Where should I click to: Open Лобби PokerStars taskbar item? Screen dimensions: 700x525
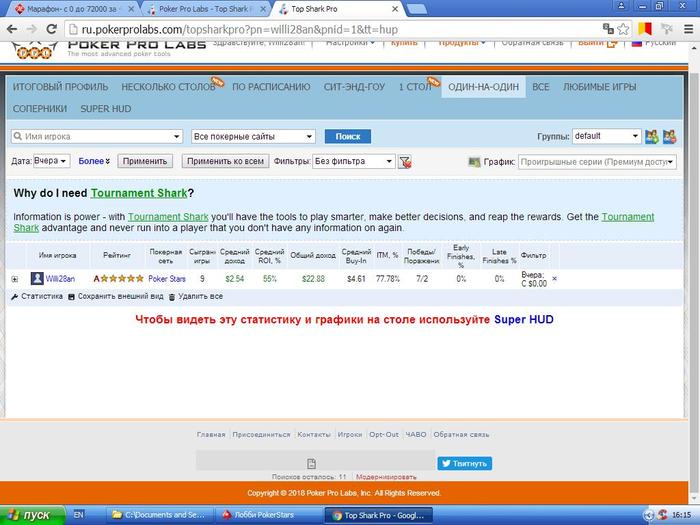point(268,515)
